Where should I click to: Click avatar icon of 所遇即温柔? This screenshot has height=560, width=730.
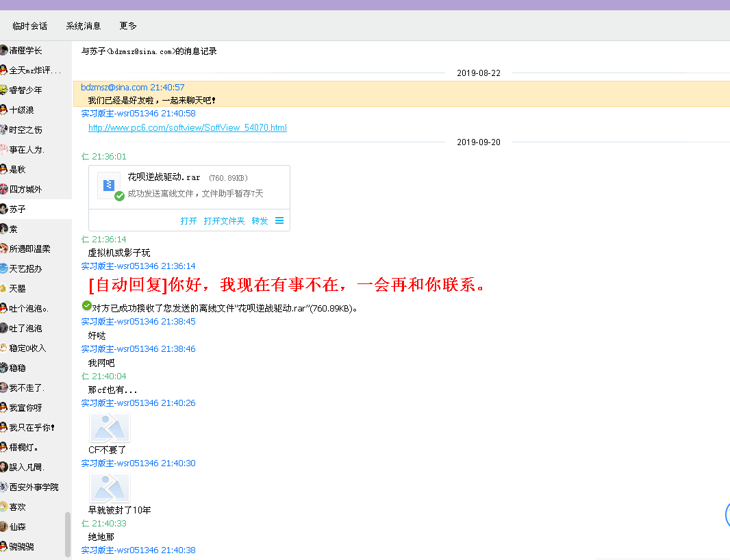click(x=3, y=249)
